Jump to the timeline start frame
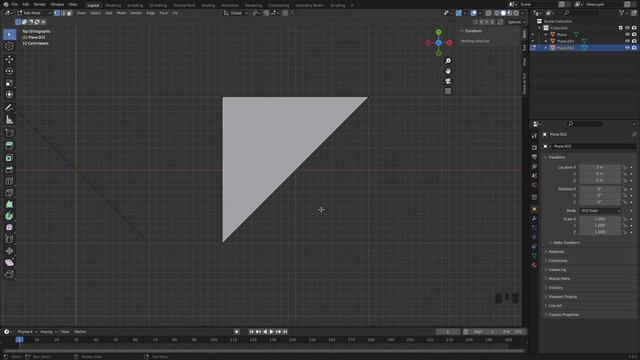Image resolution: width=640 pixels, height=360 pixels. click(x=251, y=332)
